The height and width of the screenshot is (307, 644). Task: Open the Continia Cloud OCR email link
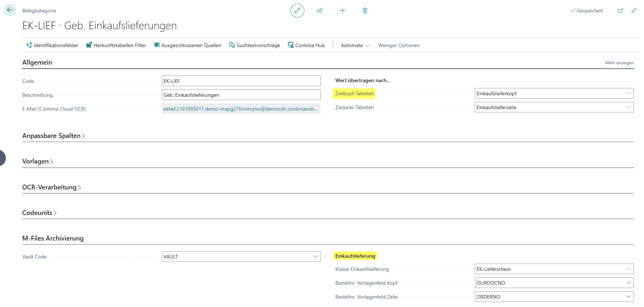pos(241,109)
